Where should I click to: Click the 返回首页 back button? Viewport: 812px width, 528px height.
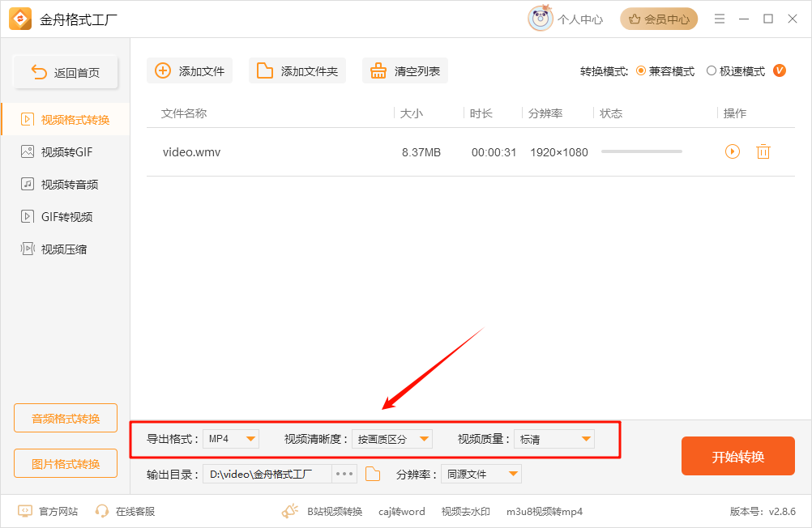tap(66, 72)
